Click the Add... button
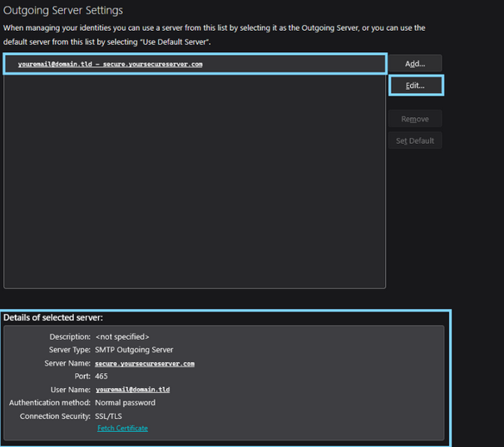This screenshot has height=447, width=504. pyautogui.click(x=414, y=64)
